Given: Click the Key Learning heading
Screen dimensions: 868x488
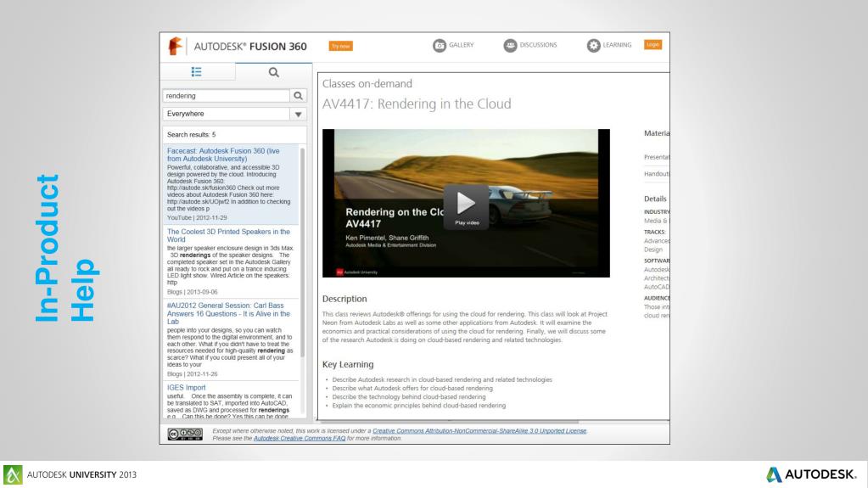Looking at the screenshot, I should tap(348, 364).
